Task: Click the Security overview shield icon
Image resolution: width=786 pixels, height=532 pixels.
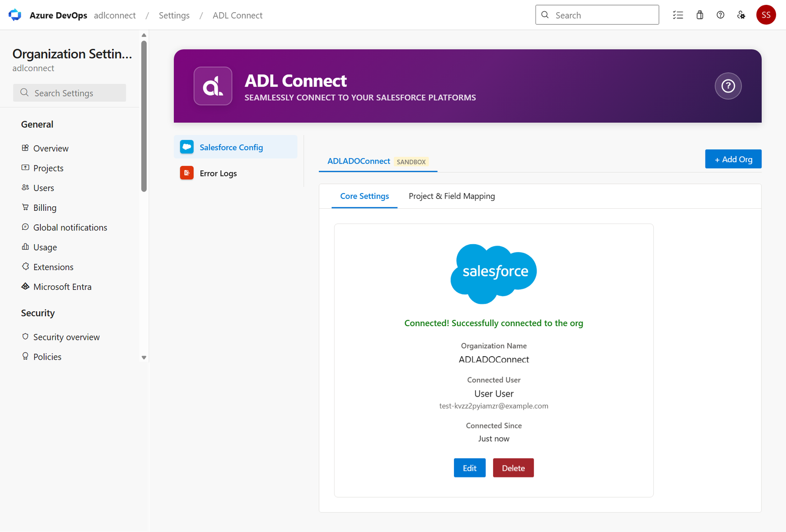Action: tap(26, 336)
